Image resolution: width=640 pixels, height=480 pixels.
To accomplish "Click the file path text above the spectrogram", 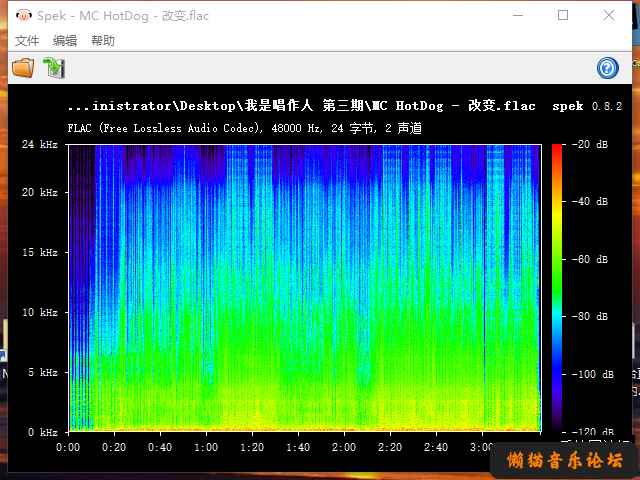I will coord(301,106).
